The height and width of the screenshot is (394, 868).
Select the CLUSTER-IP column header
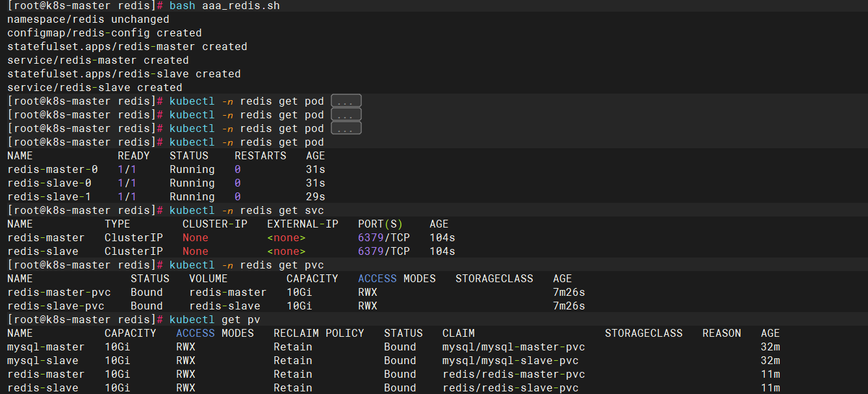point(215,224)
